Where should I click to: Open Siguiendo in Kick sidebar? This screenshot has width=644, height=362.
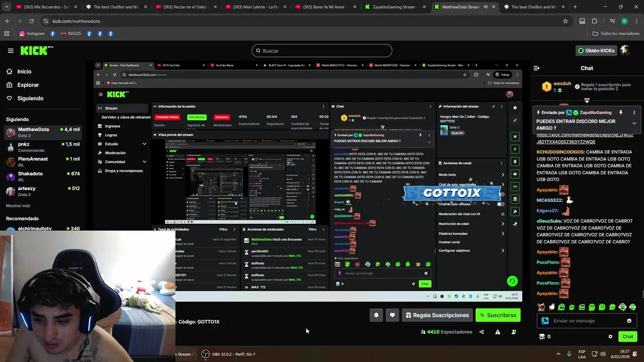coord(30,99)
